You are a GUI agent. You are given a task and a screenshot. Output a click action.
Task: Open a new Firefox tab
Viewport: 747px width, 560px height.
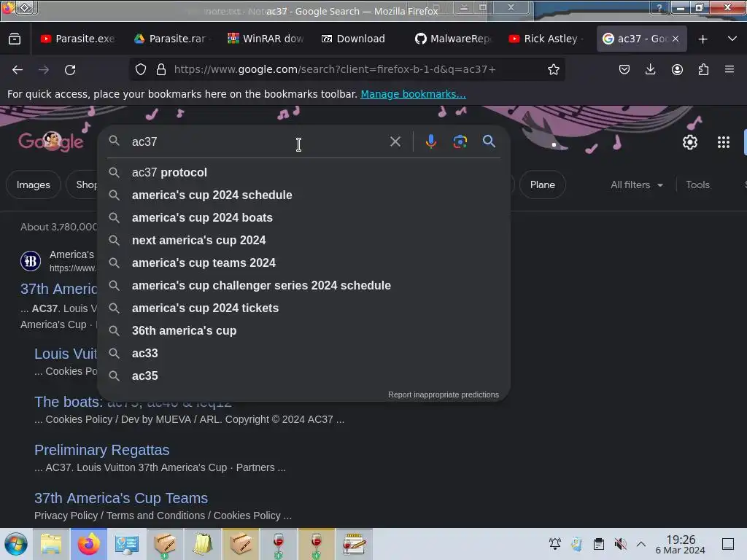[703, 39]
